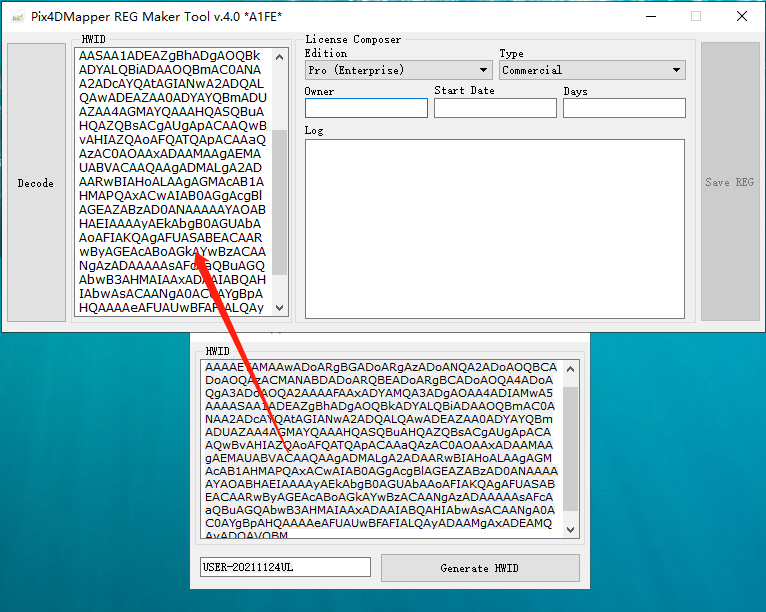
Task: Open the Edition dropdown showing Pro (Enterprise)
Action: [398, 70]
